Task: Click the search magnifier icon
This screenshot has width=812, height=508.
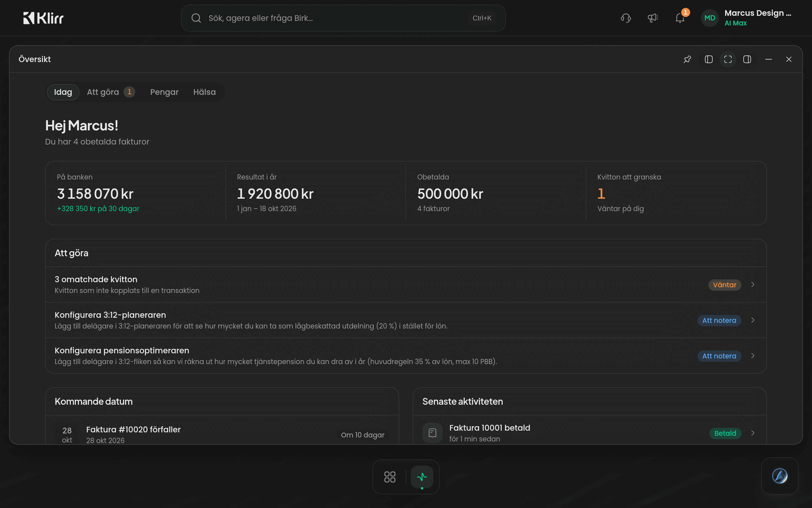Action: pos(196,18)
